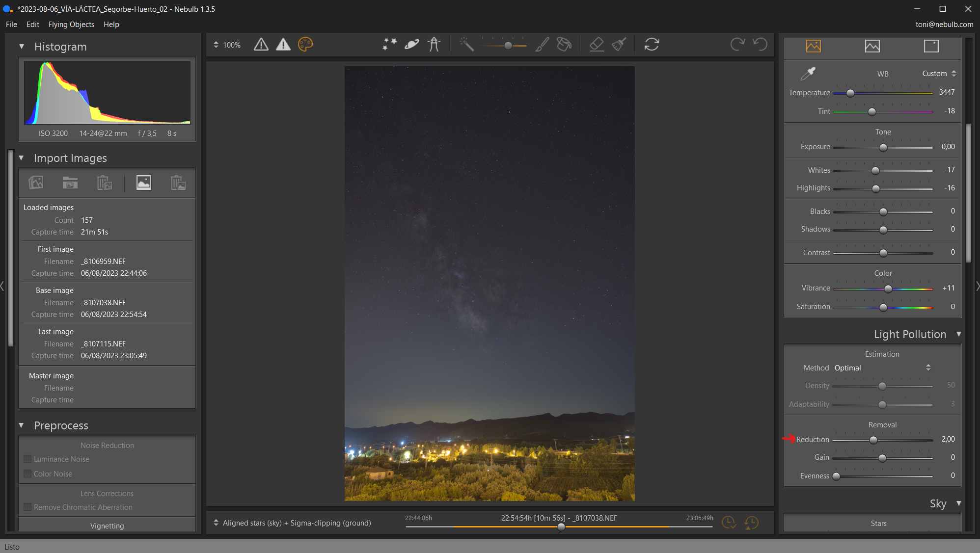This screenshot has width=980, height=553.
Task: Click the clock with checkmark icon
Action: coord(729,523)
